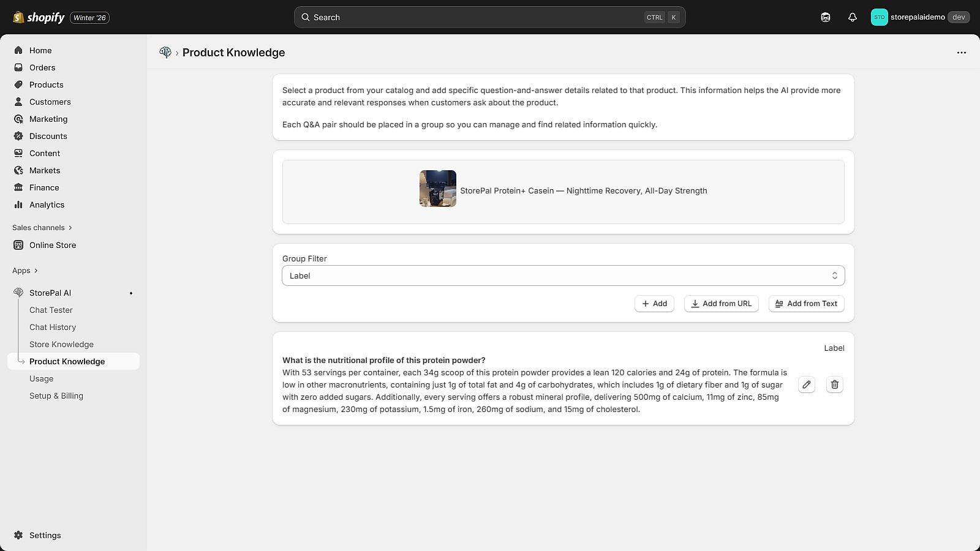The image size is (980, 551).
Task: Edit the nutritional profile Q&A entry
Action: click(807, 384)
